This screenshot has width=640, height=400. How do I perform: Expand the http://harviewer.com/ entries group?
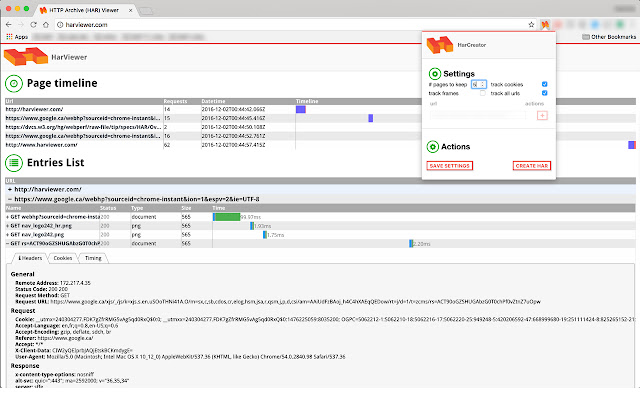[x=9, y=189]
